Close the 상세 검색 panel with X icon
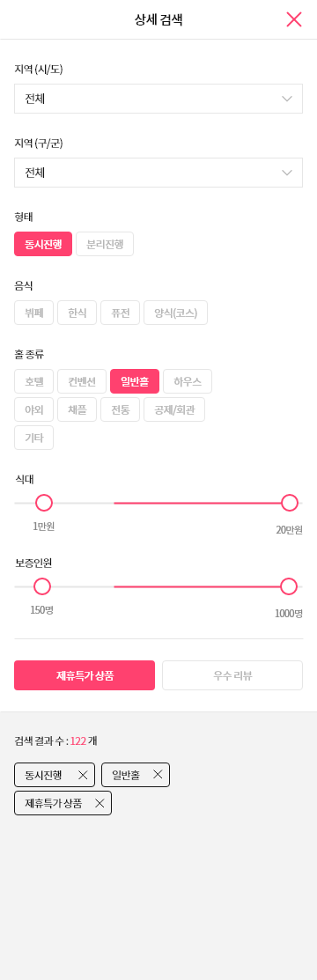317x980 pixels. pos(294,19)
